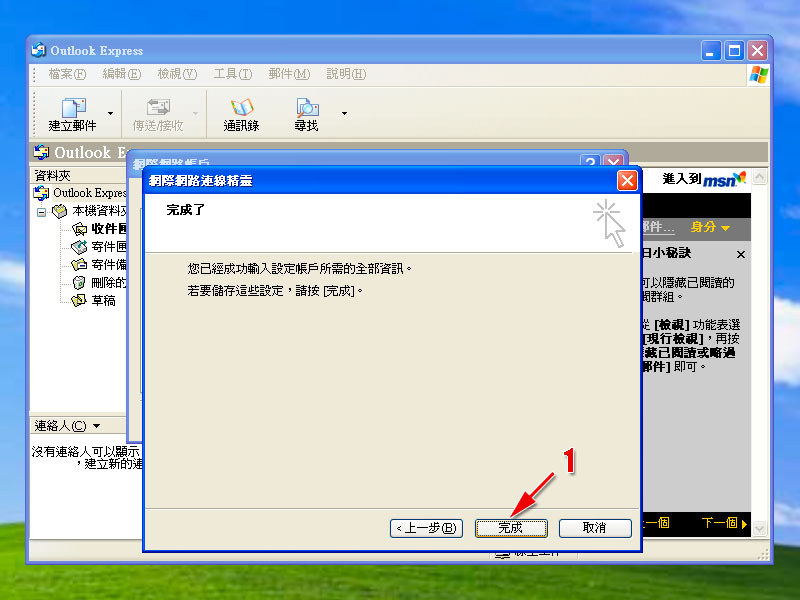Open the 檔案(F) menu
This screenshot has width=800, height=600.
(x=67, y=74)
